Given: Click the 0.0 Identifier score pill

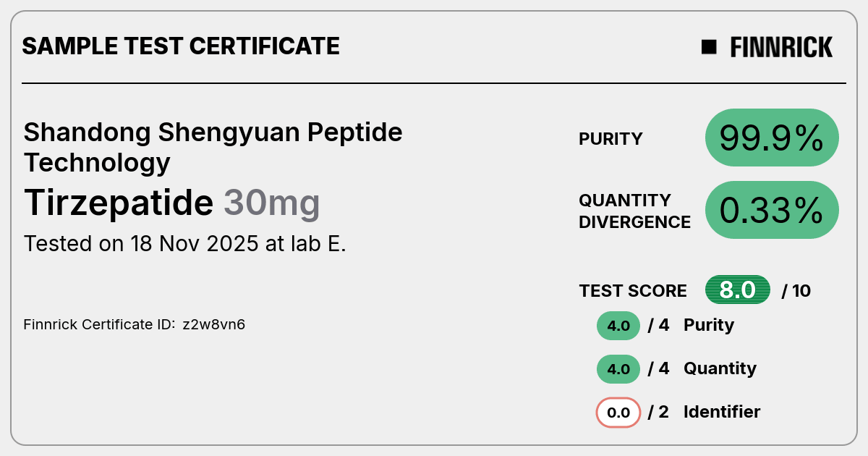Looking at the screenshot, I should pyautogui.click(x=618, y=413).
